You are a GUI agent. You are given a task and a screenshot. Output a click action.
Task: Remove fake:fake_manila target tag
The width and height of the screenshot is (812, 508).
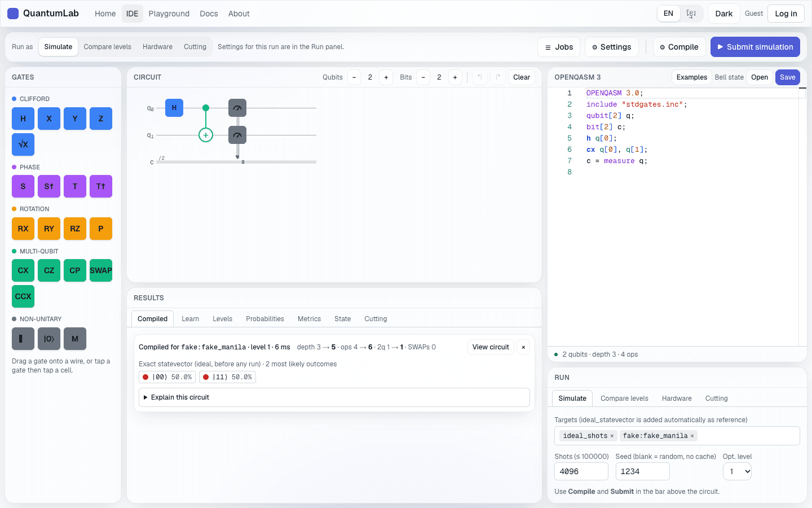[x=692, y=436]
